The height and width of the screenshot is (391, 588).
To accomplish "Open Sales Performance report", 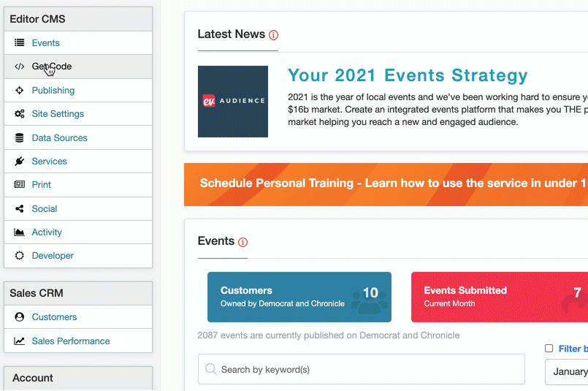I will (x=78, y=341).
